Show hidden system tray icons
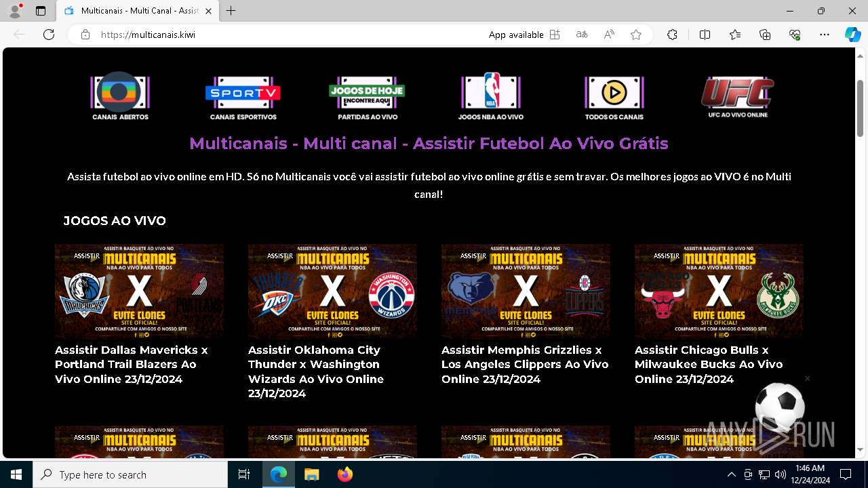The image size is (868, 488). click(731, 474)
